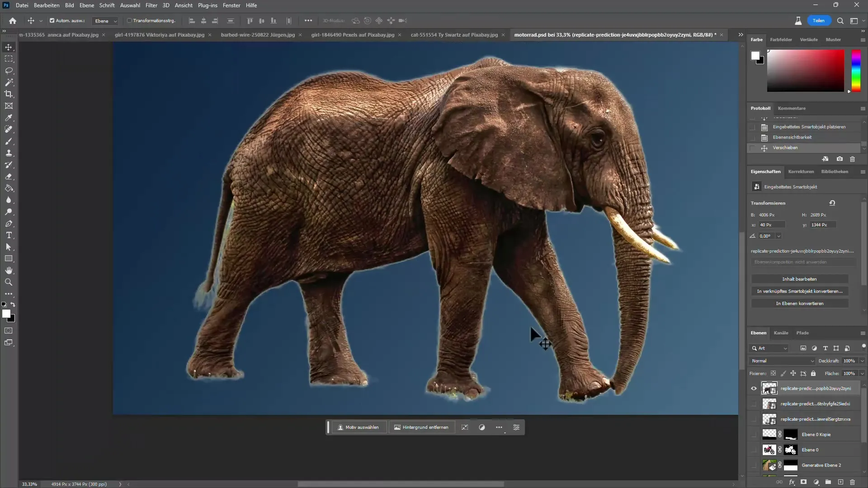Screen dimensions: 868x488
Task: Click Inhalt bearbeiten button
Action: (799, 279)
